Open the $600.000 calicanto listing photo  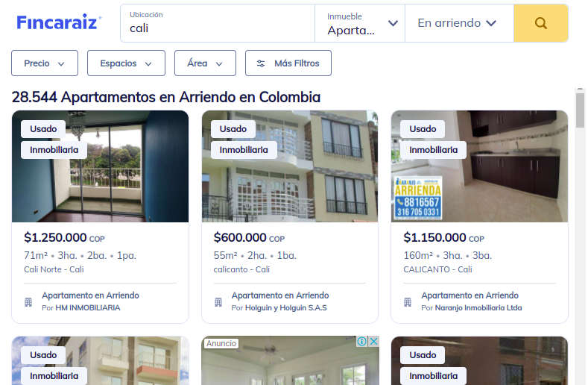pyautogui.click(x=290, y=166)
